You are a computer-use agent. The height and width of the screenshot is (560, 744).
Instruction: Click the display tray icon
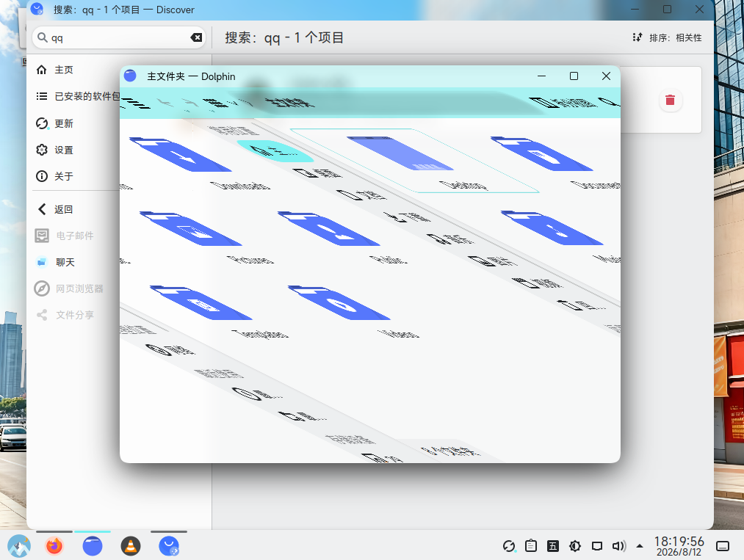[597, 546]
